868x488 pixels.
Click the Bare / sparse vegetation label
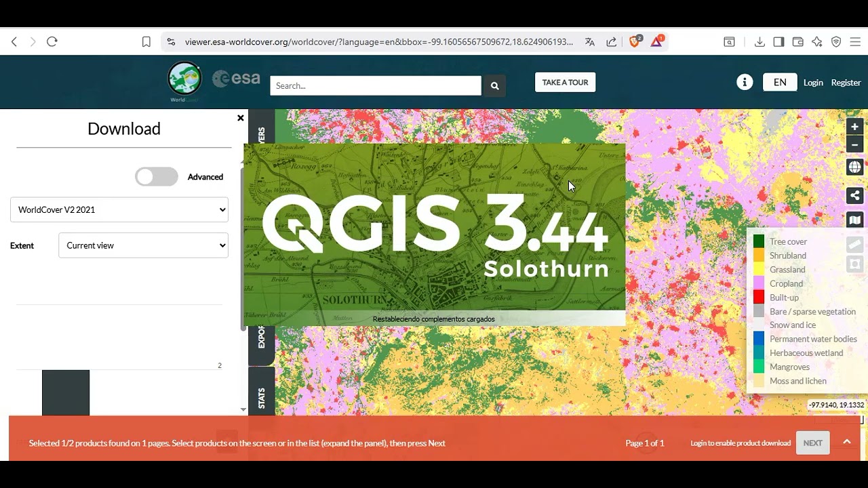[x=812, y=312]
